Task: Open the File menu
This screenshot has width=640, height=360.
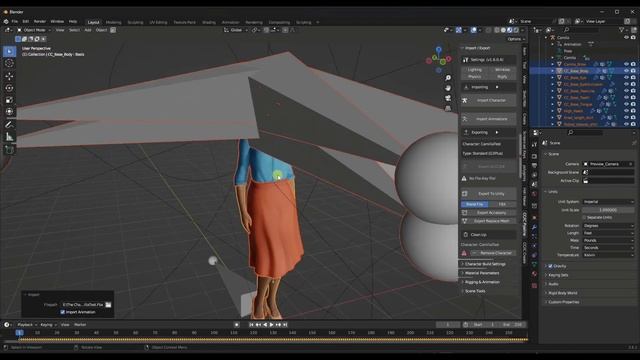Action: [15, 21]
